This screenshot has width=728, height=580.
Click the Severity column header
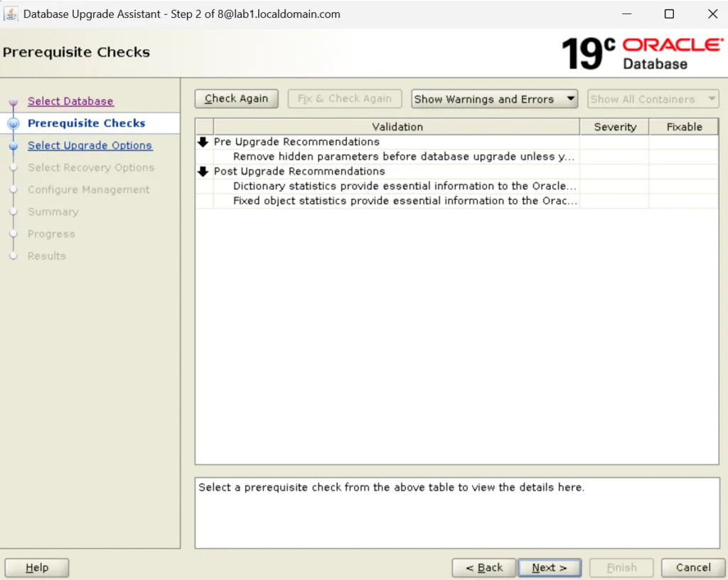[x=614, y=127]
